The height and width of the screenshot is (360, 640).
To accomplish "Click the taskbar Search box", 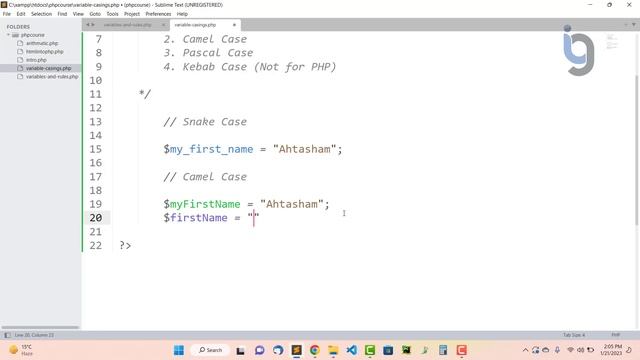I will click(210, 350).
